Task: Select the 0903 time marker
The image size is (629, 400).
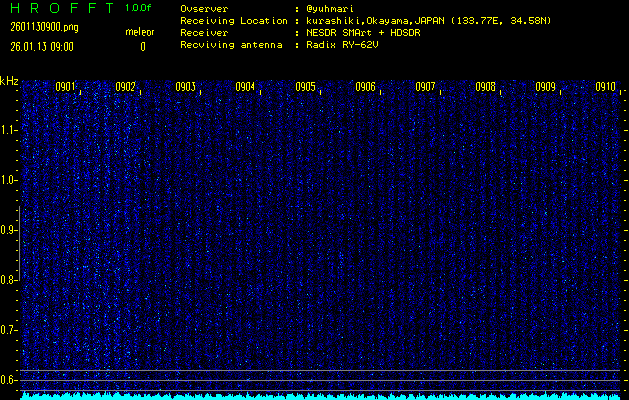Action: [x=186, y=87]
